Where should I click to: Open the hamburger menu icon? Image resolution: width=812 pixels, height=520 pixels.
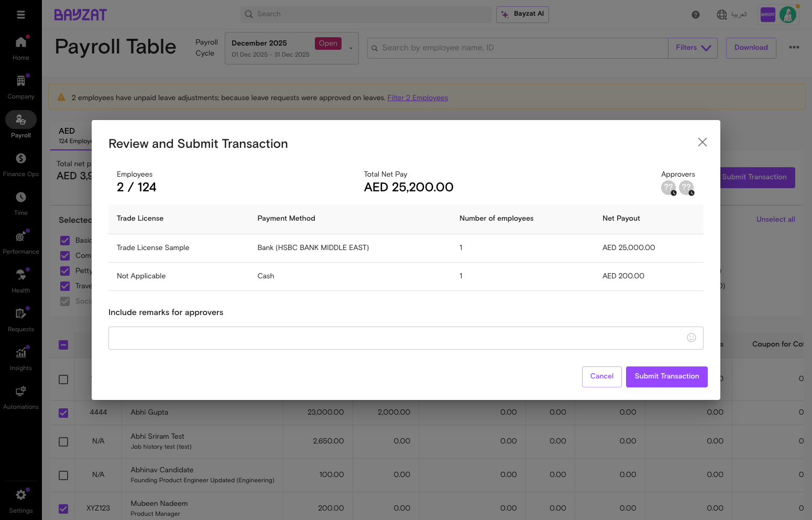[x=21, y=15]
